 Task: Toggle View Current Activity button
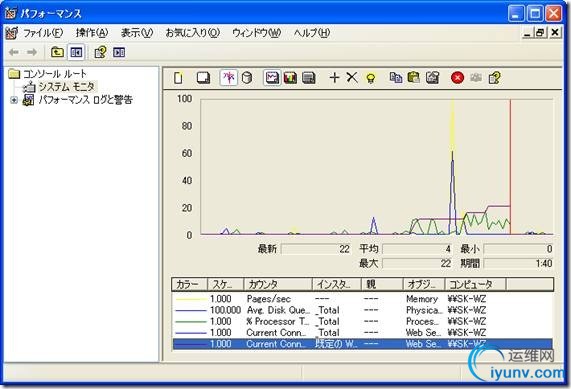pyautogui.click(x=229, y=78)
